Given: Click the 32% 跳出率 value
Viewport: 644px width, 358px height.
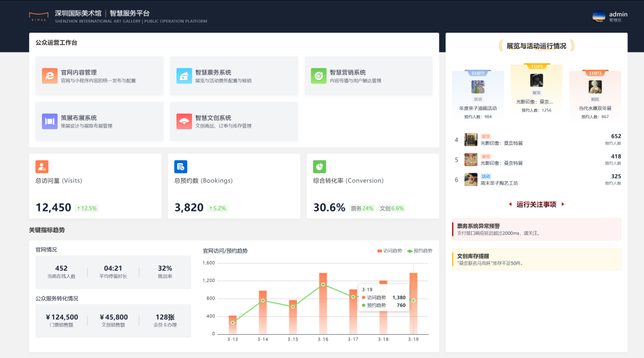Looking at the screenshot, I should pos(165,268).
